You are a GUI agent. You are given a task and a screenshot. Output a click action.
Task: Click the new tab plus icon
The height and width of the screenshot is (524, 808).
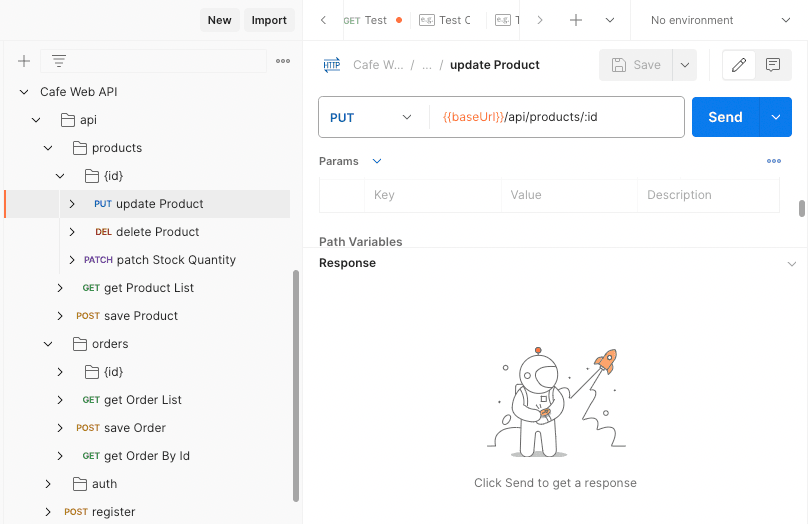[576, 20]
